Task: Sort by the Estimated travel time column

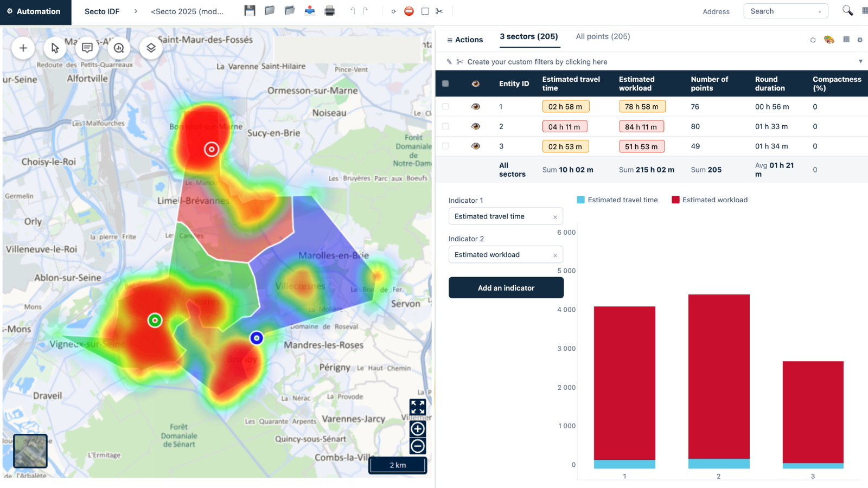Action: coord(571,84)
